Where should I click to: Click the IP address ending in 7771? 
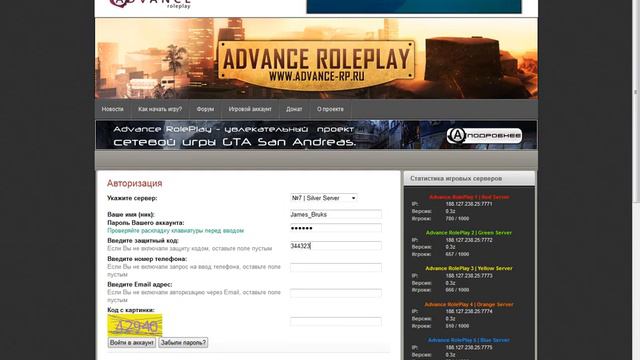click(x=469, y=204)
